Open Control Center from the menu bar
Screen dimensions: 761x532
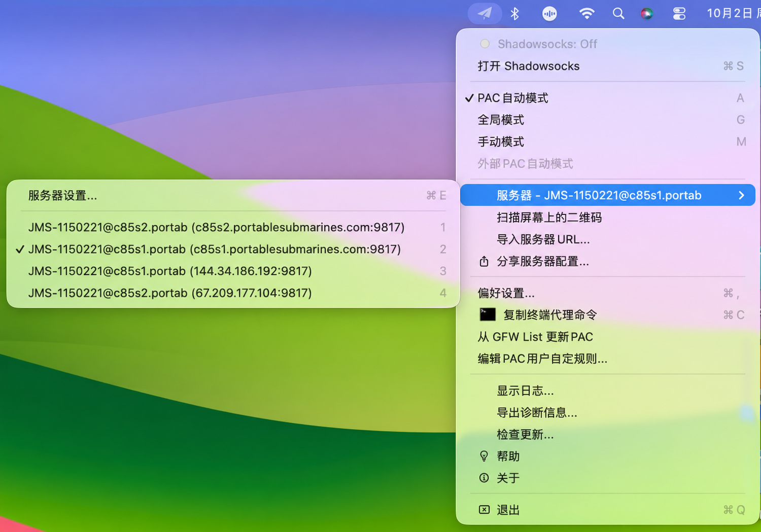pyautogui.click(x=679, y=14)
